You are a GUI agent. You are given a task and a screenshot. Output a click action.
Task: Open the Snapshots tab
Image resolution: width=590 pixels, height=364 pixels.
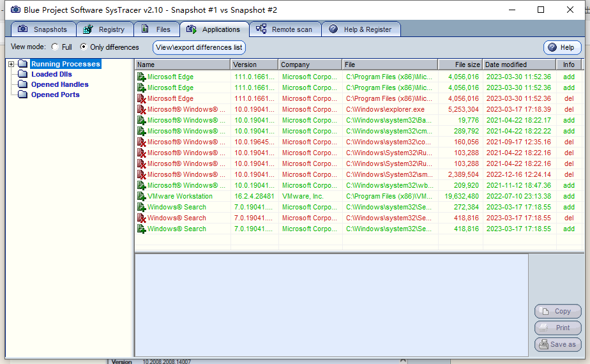point(43,29)
